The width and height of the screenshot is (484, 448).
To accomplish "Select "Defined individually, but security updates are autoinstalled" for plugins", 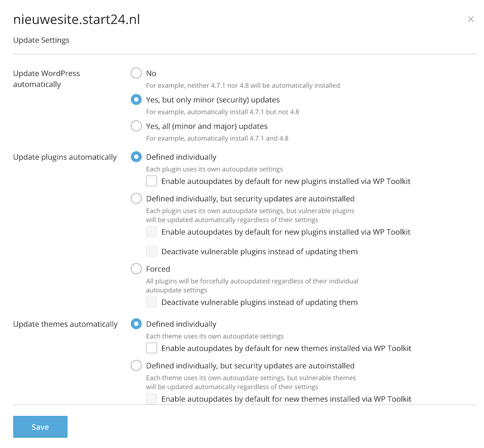I will tap(136, 198).
